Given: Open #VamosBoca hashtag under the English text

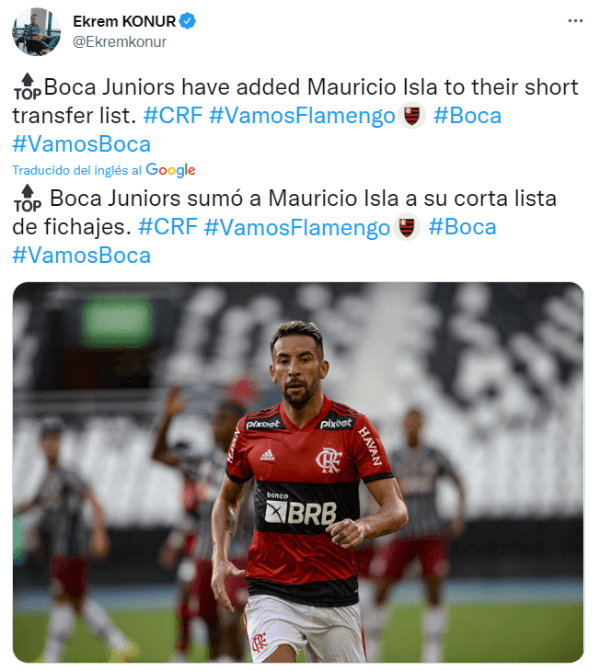Looking at the screenshot, I should 81,144.
